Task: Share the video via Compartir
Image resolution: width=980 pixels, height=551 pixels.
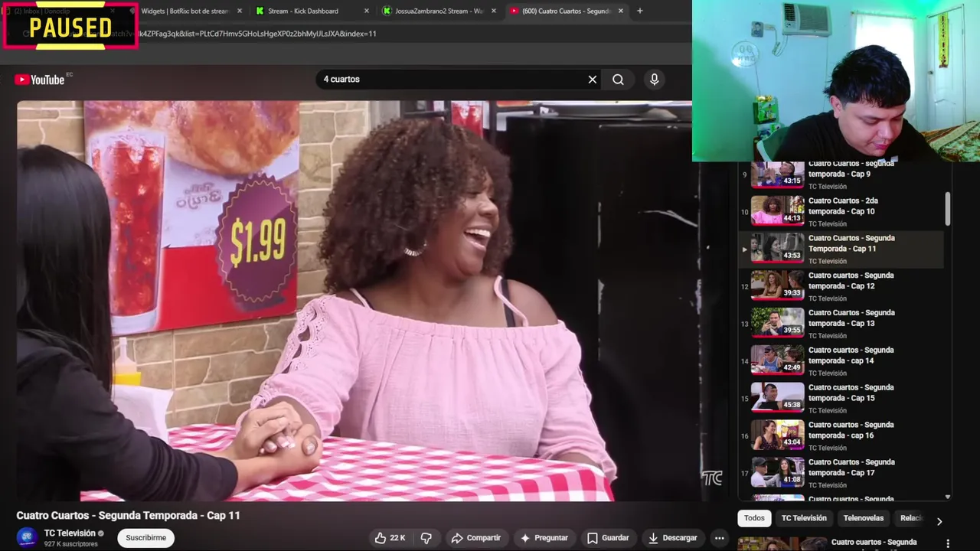Action: (x=475, y=538)
